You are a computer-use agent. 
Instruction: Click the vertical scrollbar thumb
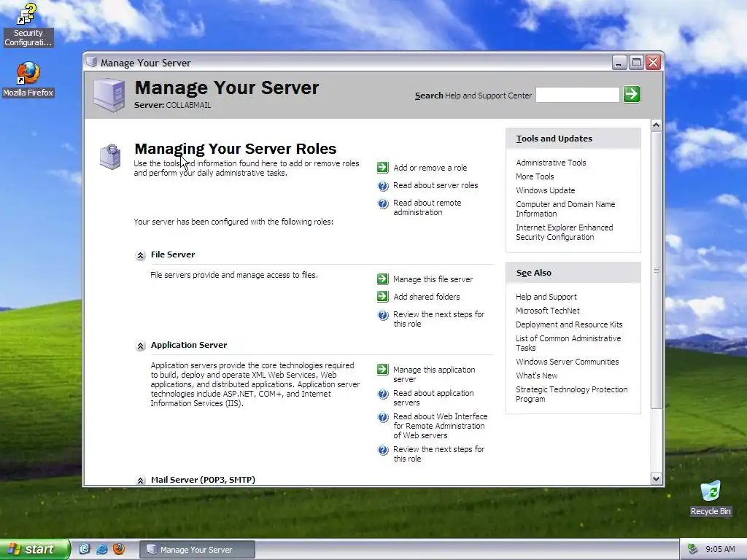coord(656,270)
